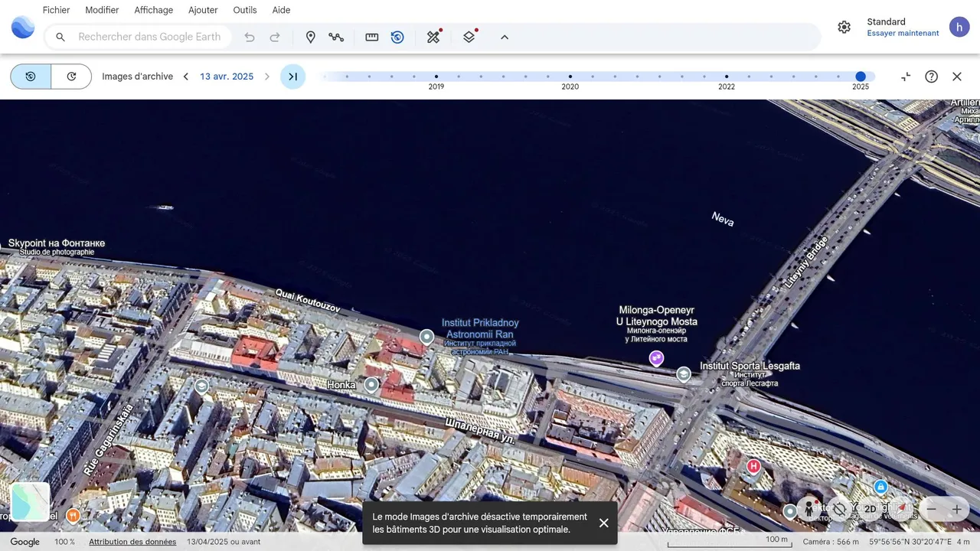Close the historical imagery bar
The image size is (980, 551).
coord(957,77)
